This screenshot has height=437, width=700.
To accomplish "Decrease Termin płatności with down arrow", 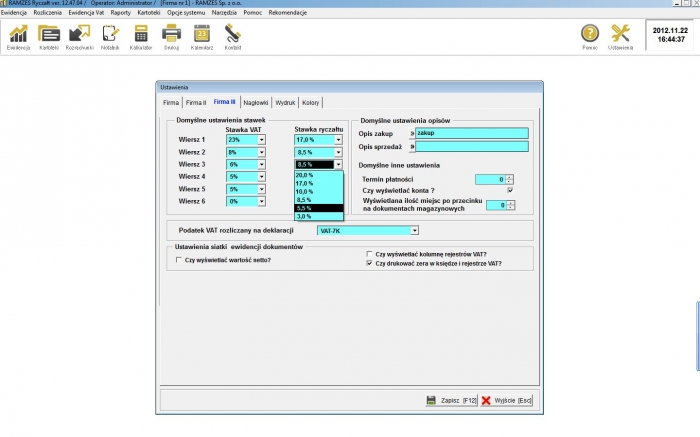I will pyautogui.click(x=509, y=182).
